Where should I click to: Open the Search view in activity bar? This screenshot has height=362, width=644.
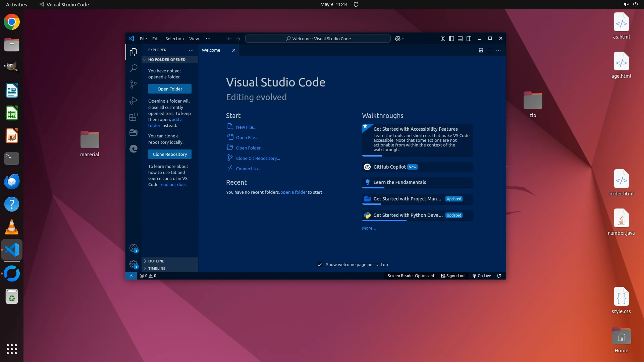click(x=133, y=68)
